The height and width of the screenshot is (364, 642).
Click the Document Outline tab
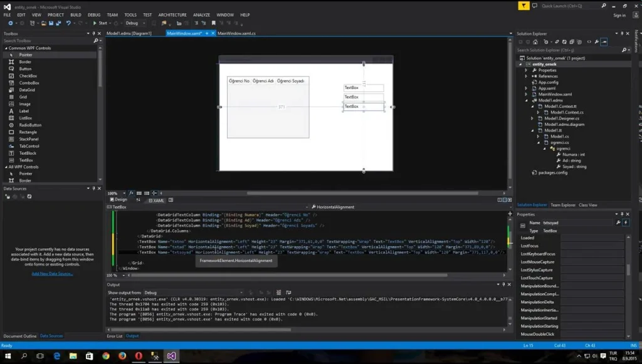(19, 336)
